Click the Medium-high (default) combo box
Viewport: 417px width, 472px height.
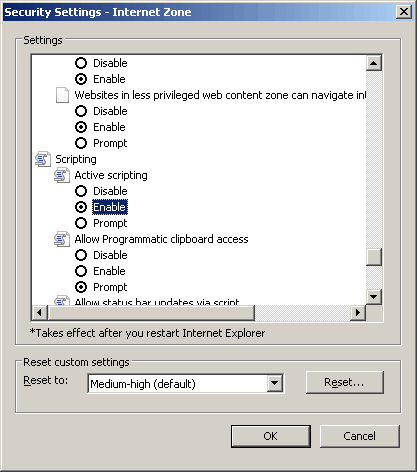pos(185,383)
